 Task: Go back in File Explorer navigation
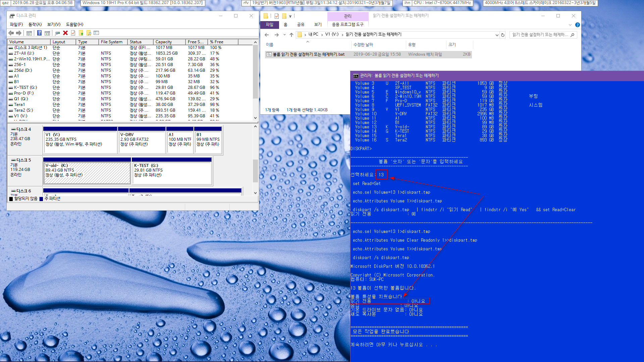click(x=267, y=35)
